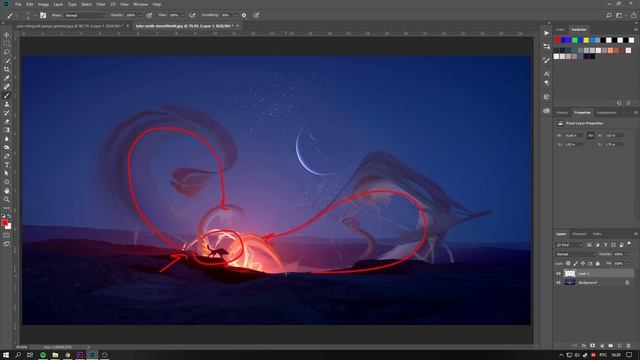Screen dimensions: 640x360
Task: Click the Layer 1 thumbnail
Action: click(569, 273)
